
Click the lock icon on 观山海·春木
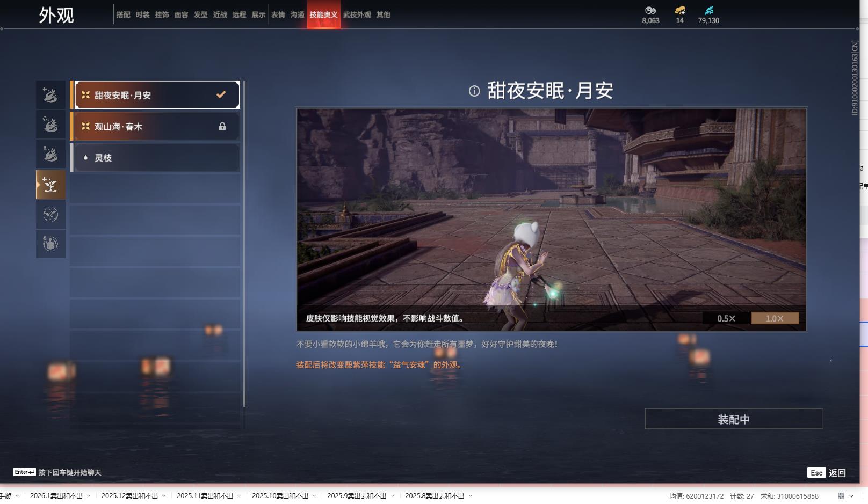[222, 127]
